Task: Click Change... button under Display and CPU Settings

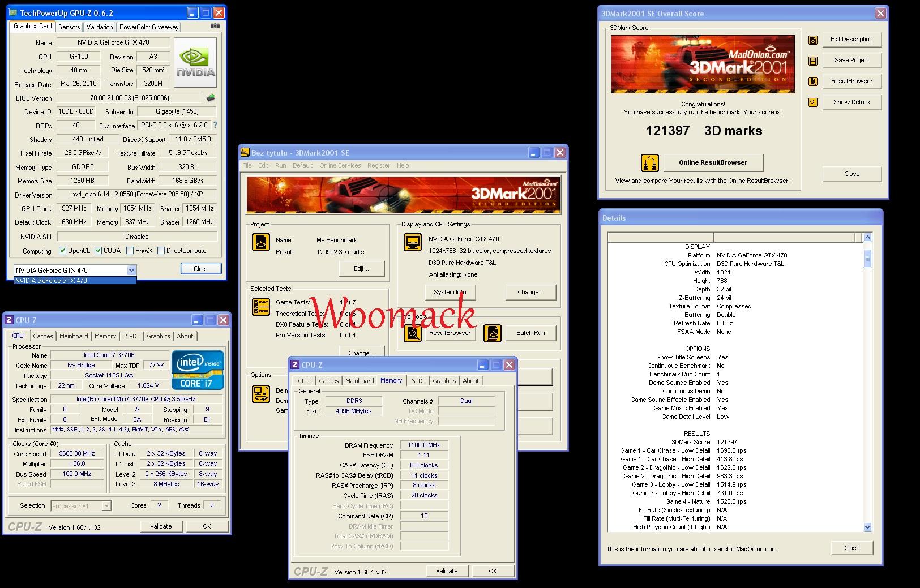Action: coord(530,292)
